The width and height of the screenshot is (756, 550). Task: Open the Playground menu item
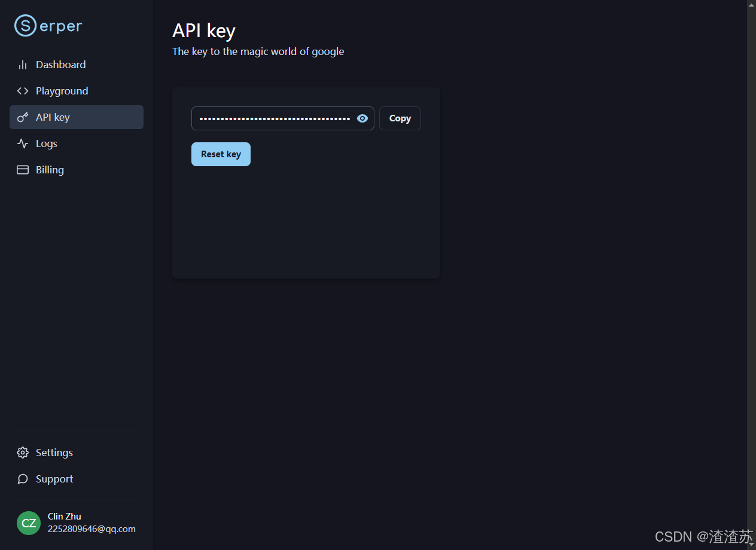77,91
